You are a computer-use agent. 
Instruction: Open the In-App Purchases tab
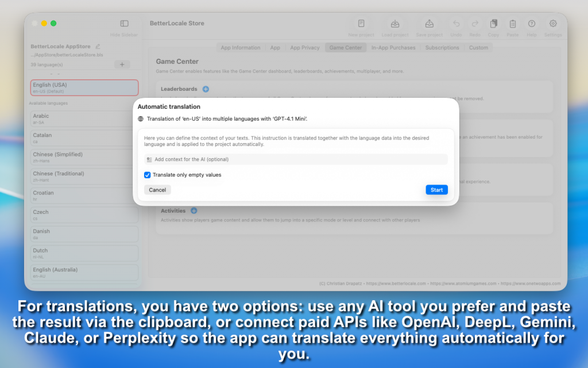(x=393, y=48)
